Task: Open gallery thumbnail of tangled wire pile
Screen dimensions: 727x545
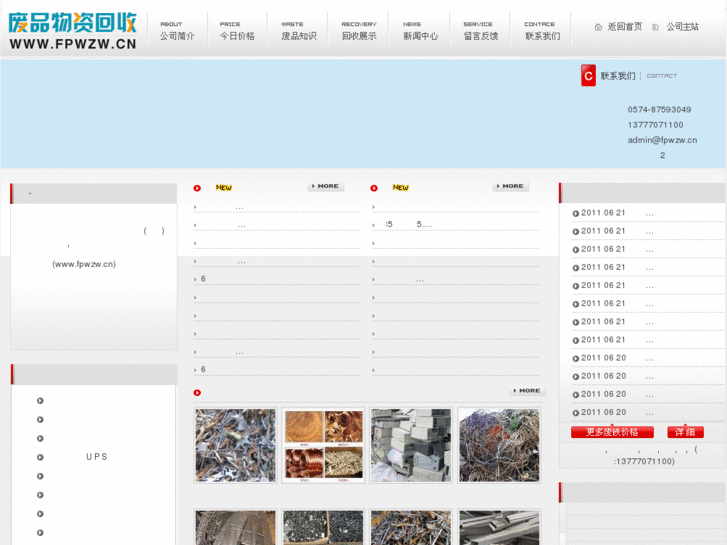Action: (499, 445)
